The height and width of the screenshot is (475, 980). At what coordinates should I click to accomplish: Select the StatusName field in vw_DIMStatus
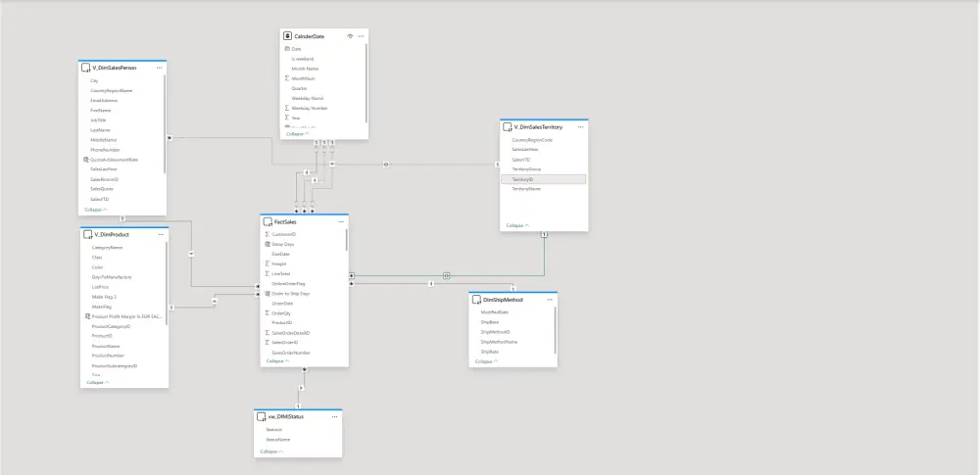(277, 440)
